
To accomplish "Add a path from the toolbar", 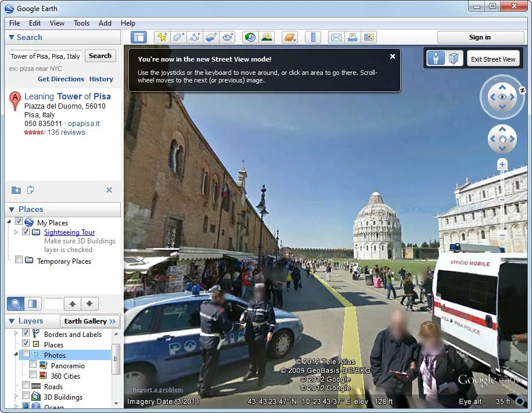I will point(195,37).
